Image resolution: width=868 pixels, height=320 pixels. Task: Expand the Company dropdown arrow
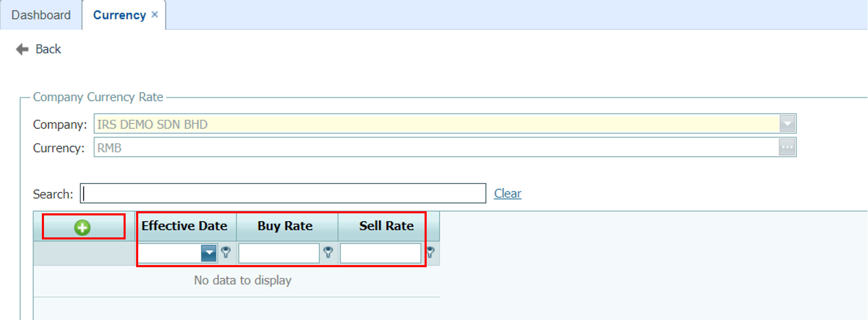click(x=787, y=124)
